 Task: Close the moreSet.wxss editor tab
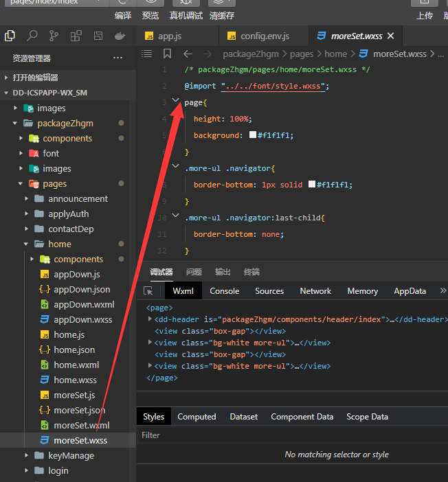click(390, 36)
